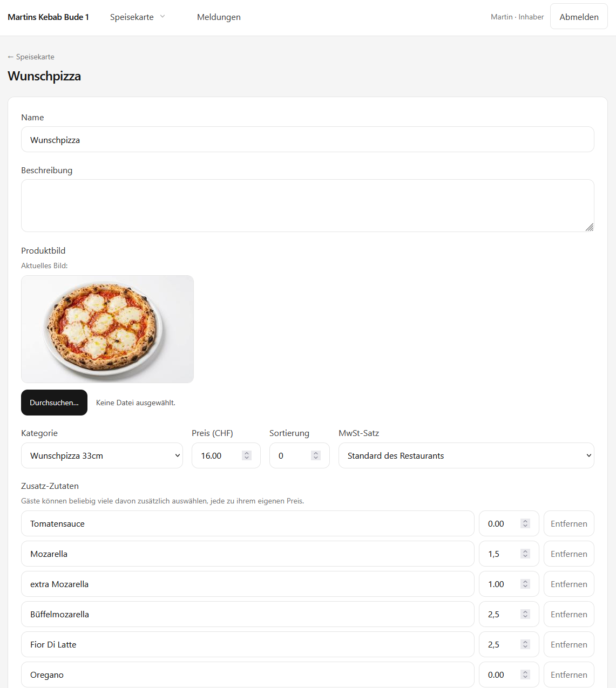Image resolution: width=616 pixels, height=688 pixels.
Task: Remove Oregano via Entfernen
Action: tap(569, 675)
